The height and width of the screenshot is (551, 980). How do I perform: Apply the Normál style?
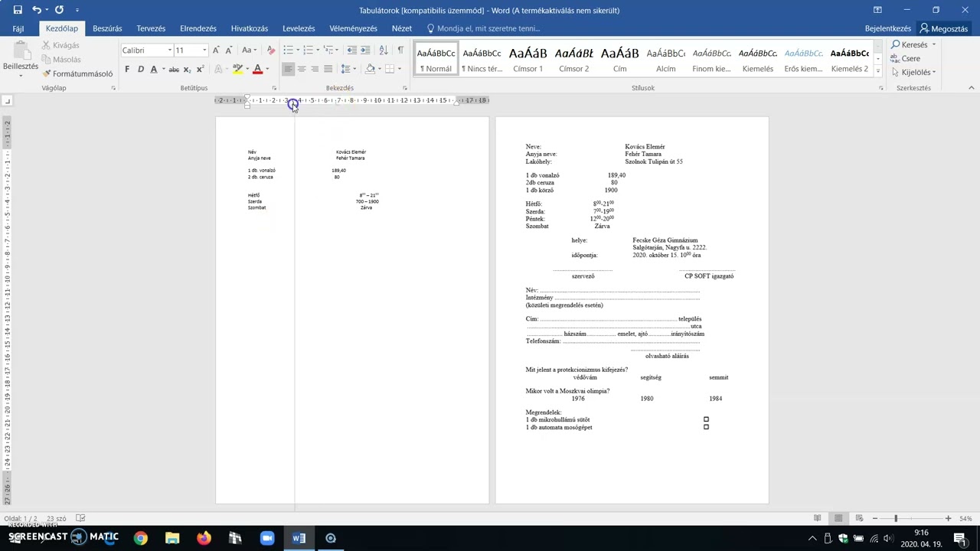click(x=436, y=59)
